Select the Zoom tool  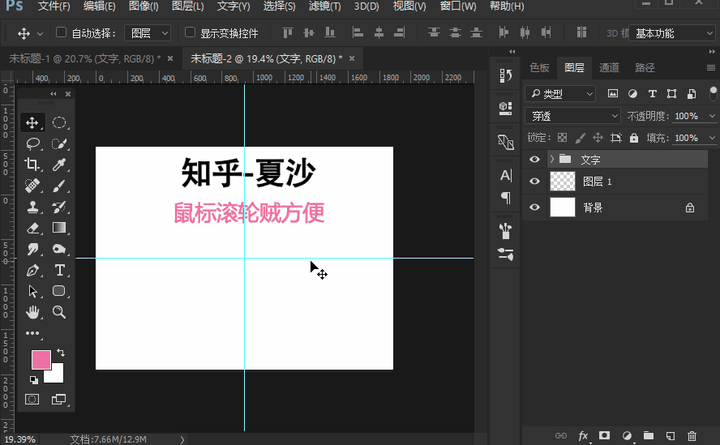(x=59, y=312)
